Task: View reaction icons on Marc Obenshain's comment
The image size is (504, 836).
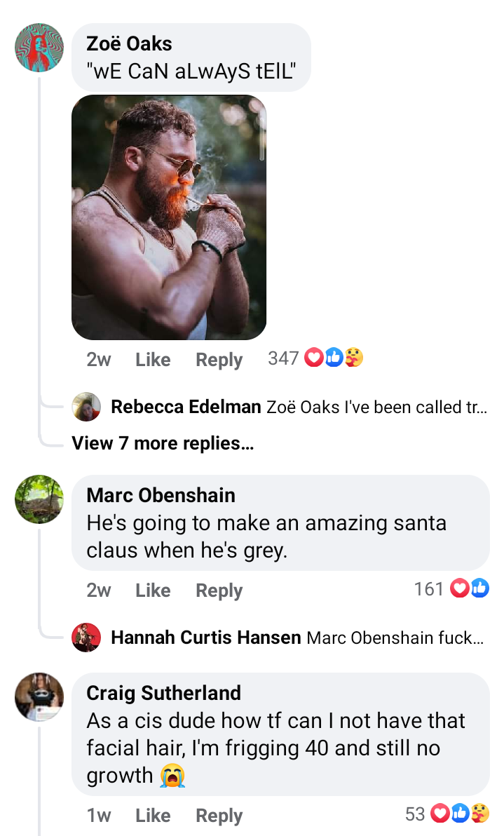Action: (x=470, y=589)
